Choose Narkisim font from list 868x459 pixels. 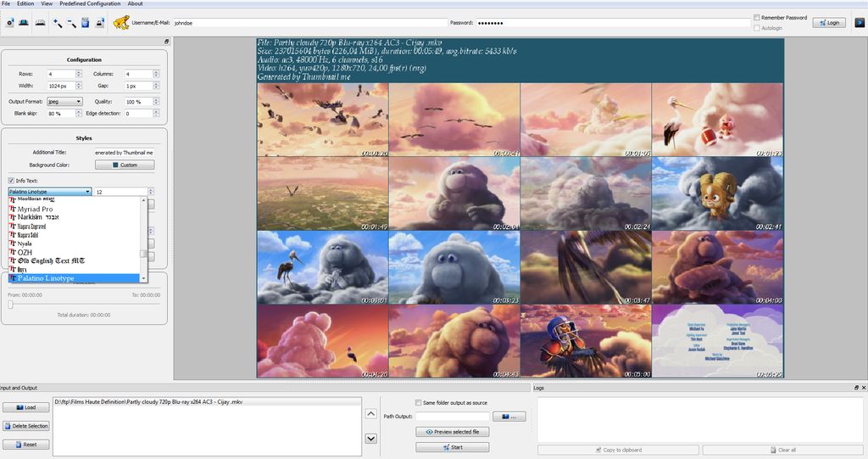click(x=75, y=217)
